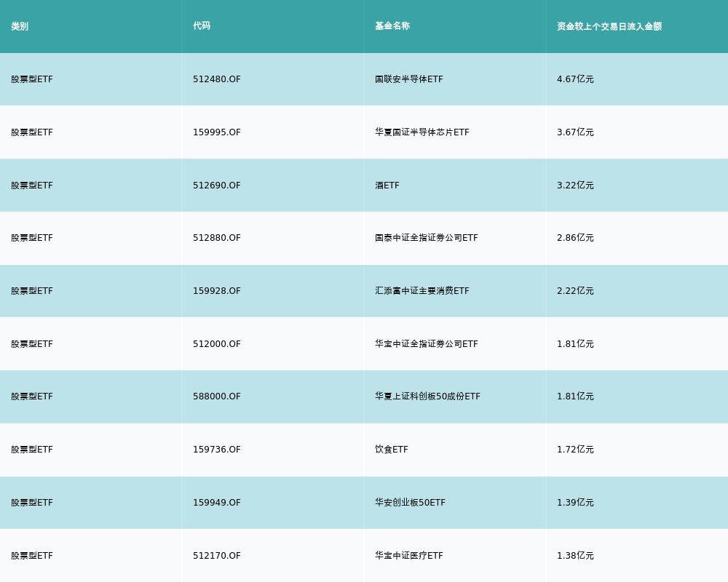Click the 1.72亿元 inflow value
Image resolution: width=728 pixels, height=582 pixels.
point(575,450)
